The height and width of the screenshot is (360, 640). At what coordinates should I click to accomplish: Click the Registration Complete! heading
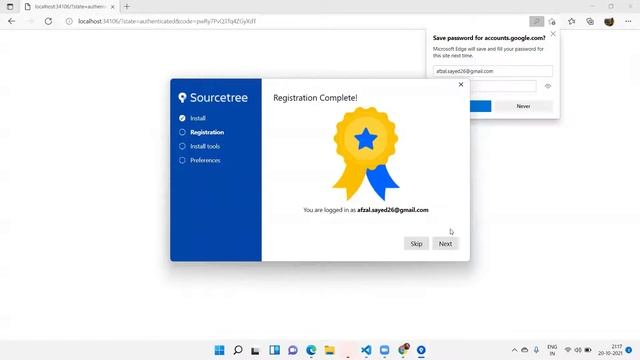pos(315,98)
